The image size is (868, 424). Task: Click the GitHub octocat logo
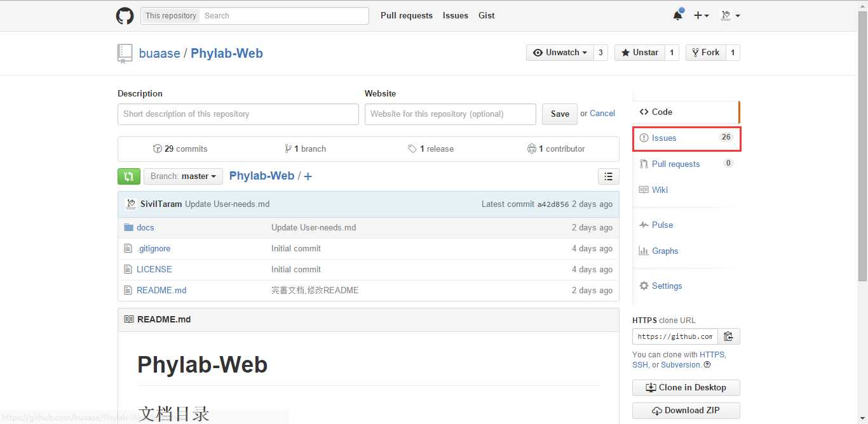point(125,16)
